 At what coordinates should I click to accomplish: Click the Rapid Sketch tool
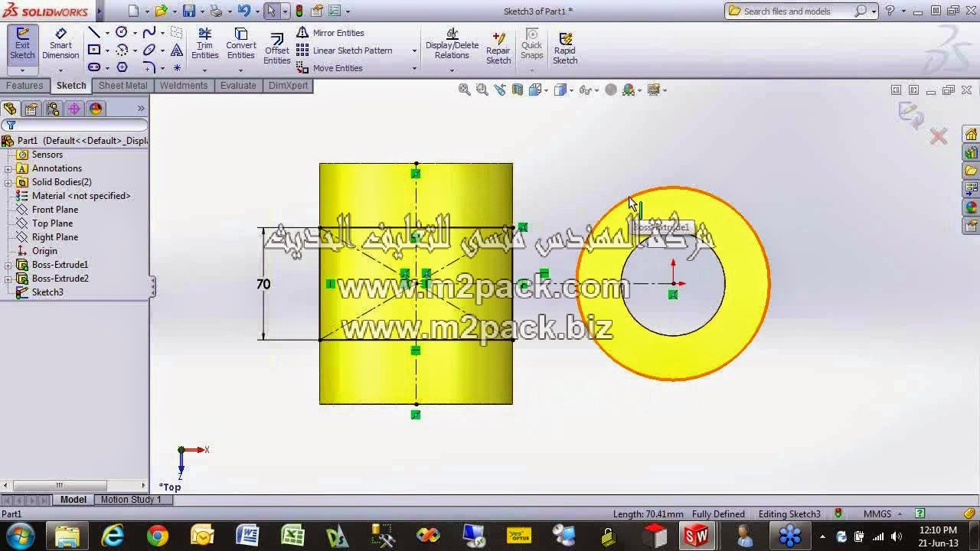[x=565, y=48]
